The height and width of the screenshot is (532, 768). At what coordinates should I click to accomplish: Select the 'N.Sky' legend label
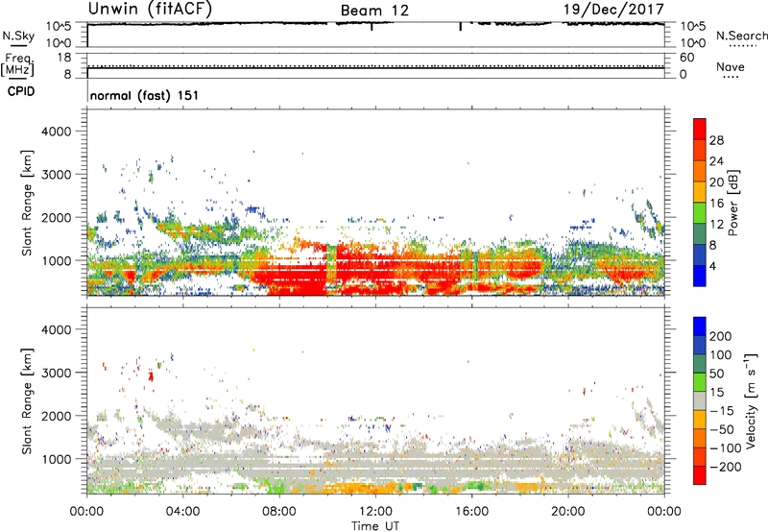[18, 36]
